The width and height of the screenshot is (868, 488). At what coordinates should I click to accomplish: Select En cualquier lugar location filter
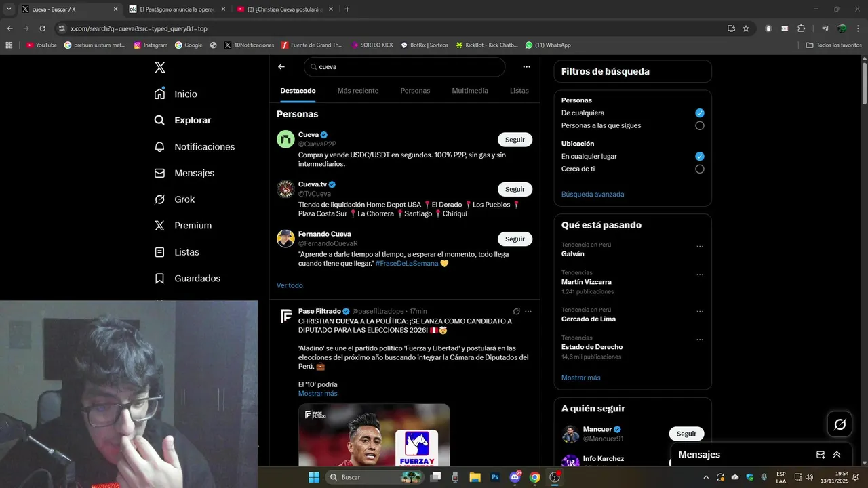coord(700,156)
